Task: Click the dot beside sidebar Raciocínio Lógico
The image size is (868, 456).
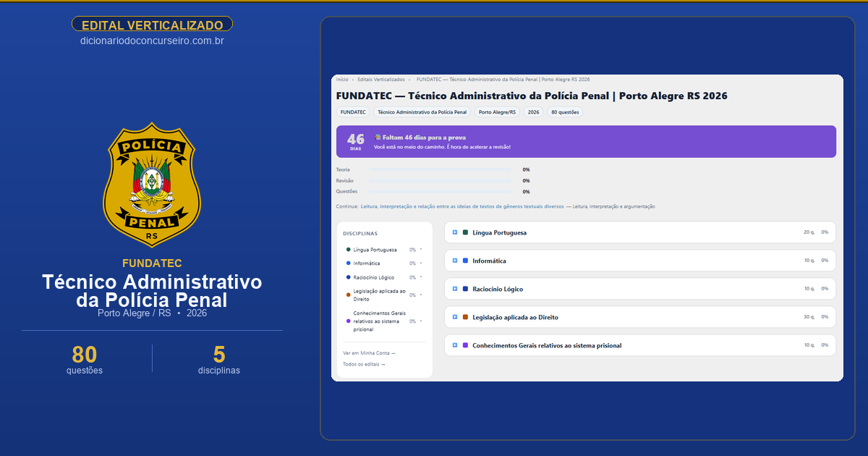Action: [x=348, y=277]
